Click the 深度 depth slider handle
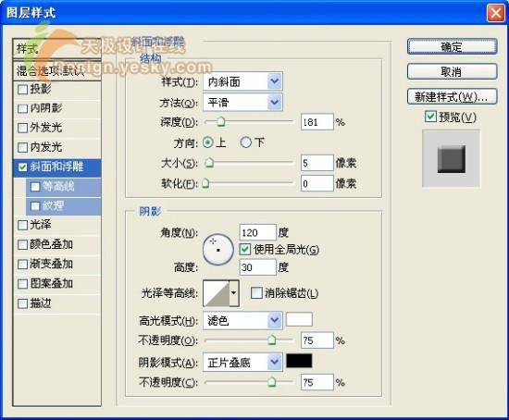Viewport: 509px width, 420px height. tap(221, 122)
